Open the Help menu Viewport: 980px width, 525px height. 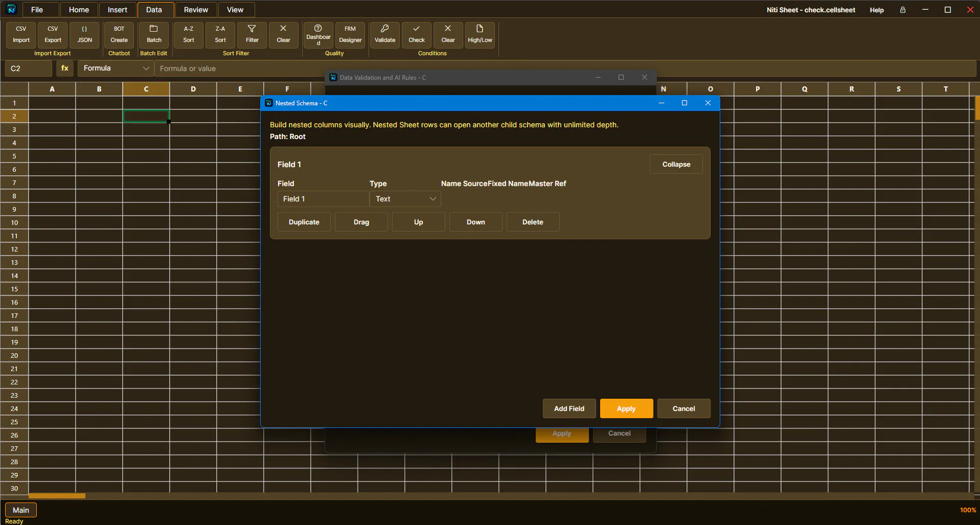point(877,10)
